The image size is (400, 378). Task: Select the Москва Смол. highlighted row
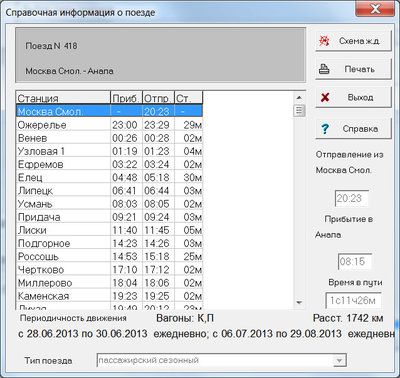109,111
